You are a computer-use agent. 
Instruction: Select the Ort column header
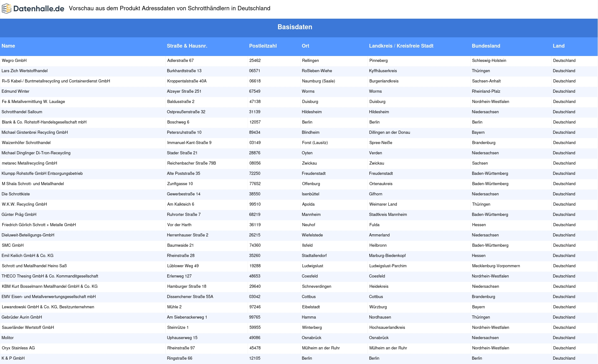tap(305, 46)
